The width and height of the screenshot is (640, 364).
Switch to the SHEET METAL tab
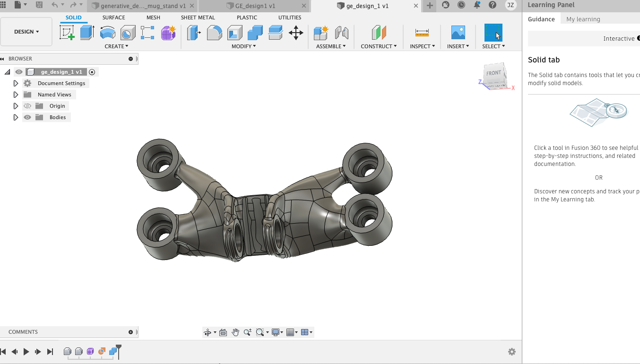[x=198, y=17]
